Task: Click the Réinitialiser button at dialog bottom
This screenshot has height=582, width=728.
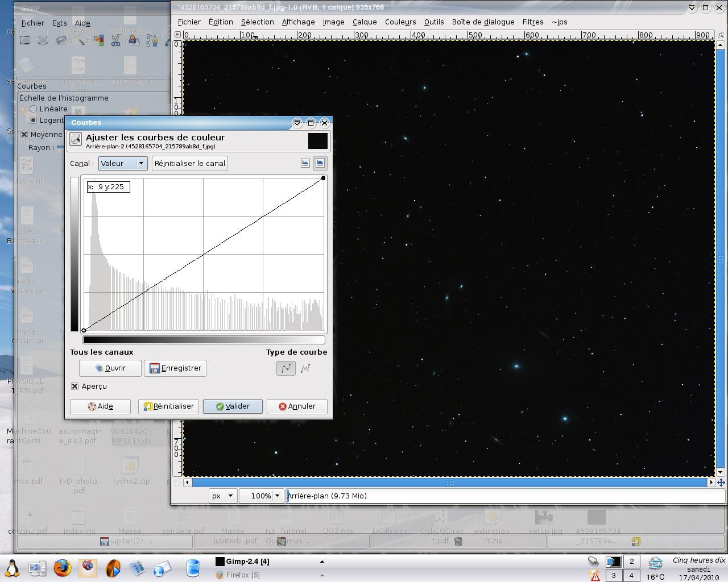Action: (168, 406)
